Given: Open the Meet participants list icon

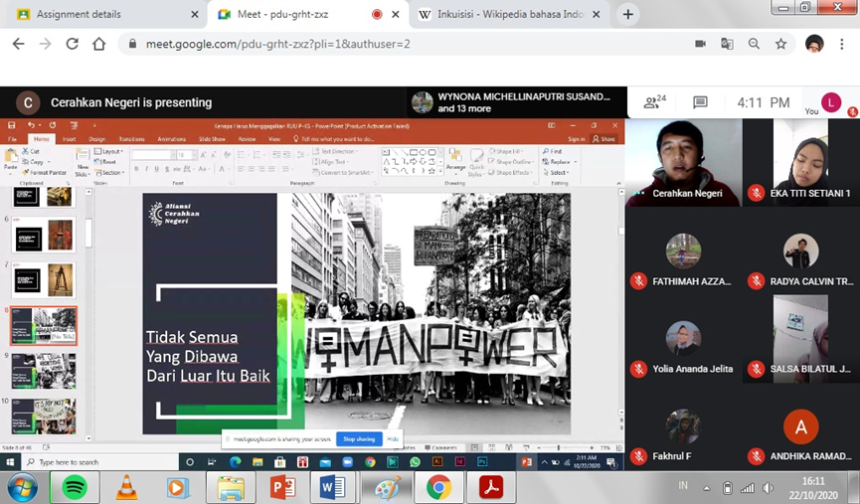Looking at the screenshot, I should click(654, 102).
